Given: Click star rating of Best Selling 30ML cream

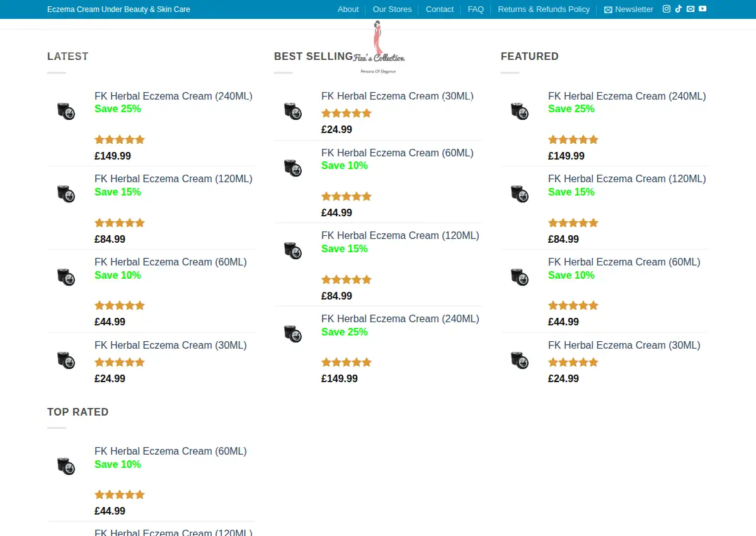Looking at the screenshot, I should coord(346,114).
